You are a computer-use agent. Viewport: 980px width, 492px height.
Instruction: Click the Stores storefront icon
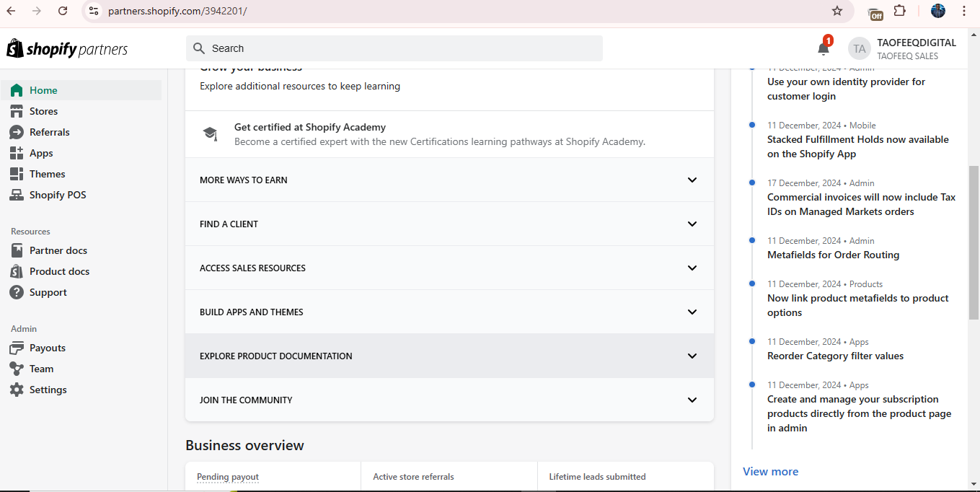(17, 111)
